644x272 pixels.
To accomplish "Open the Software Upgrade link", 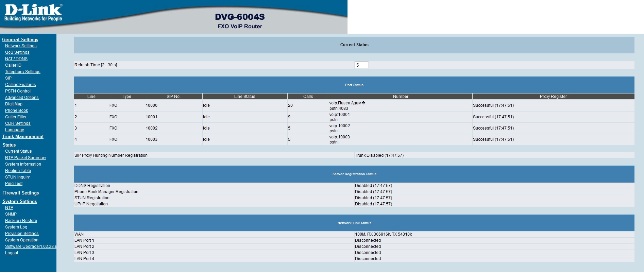I will click(31, 247).
